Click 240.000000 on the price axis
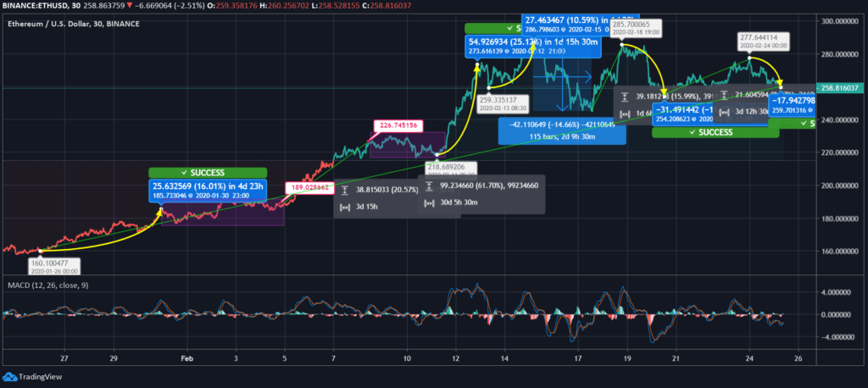Screen dimensions: 868x388 [x=840, y=119]
